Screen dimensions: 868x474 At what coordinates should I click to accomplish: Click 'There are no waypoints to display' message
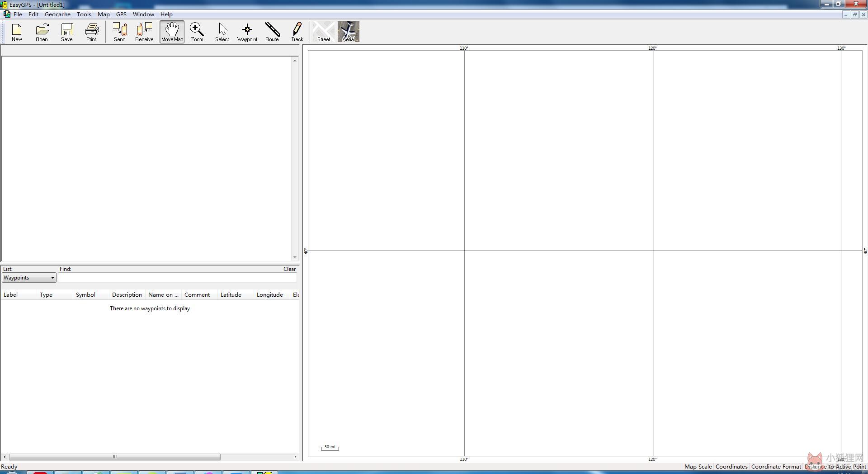[150, 308]
